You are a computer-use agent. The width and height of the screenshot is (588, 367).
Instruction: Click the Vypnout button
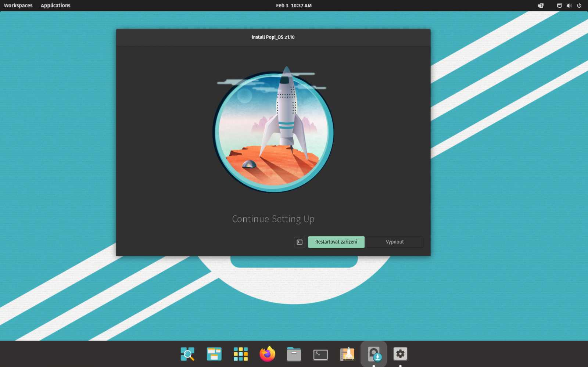pyautogui.click(x=395, y=242)
